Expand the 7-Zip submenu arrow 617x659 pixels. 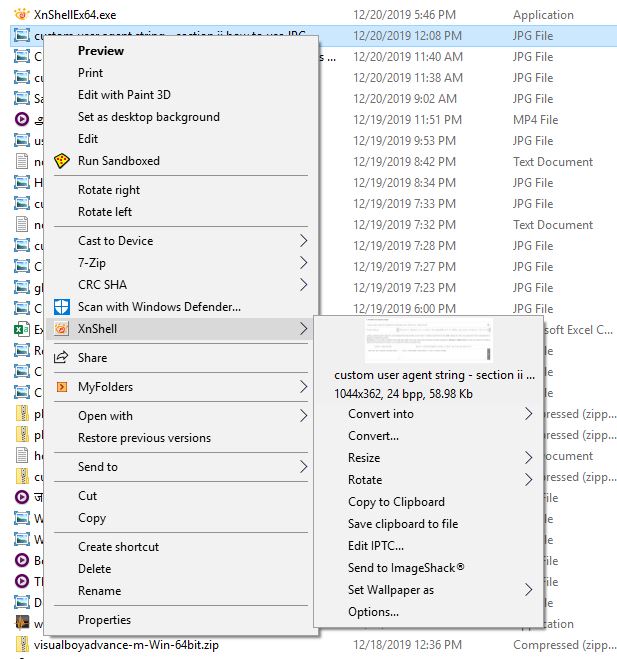[303, 263]
